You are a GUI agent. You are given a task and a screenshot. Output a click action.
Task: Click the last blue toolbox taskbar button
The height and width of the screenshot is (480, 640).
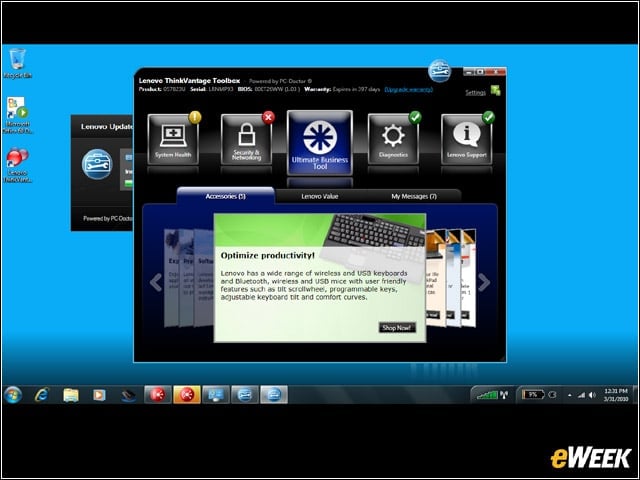coord(273,395)
